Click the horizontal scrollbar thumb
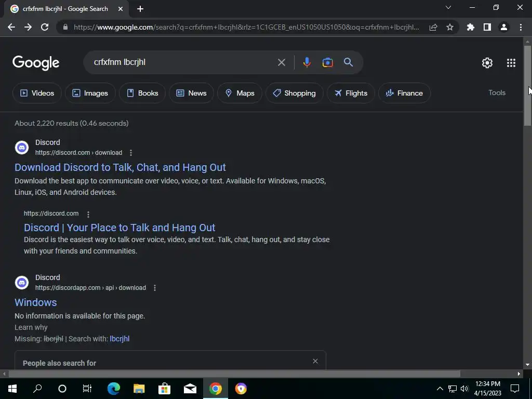 tap(234, 374)
